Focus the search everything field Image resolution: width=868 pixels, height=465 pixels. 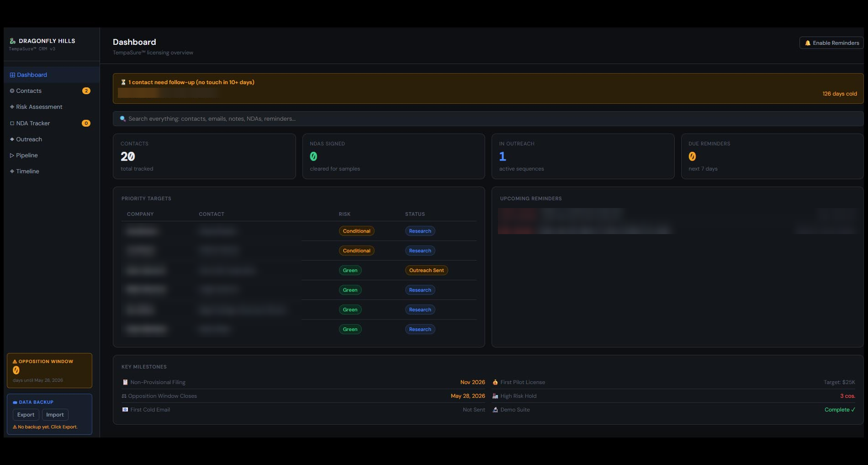click(x=488, y=119)
